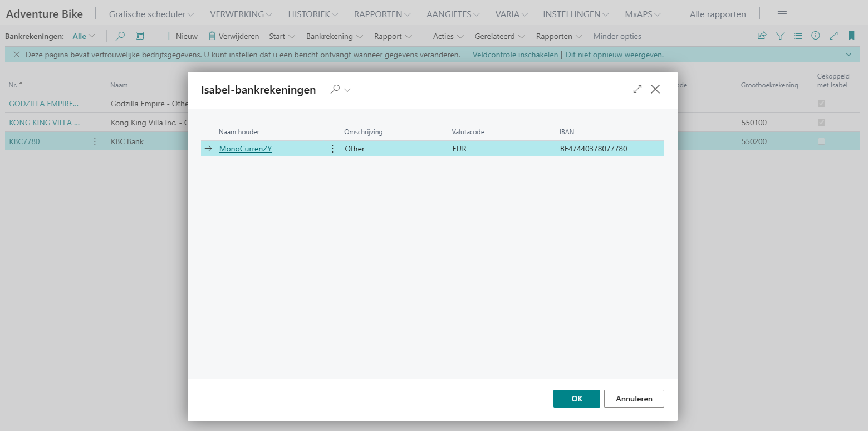868x431 pixels.
Task: Open the INSTELLINGEN menu
Action: (576, 14)
